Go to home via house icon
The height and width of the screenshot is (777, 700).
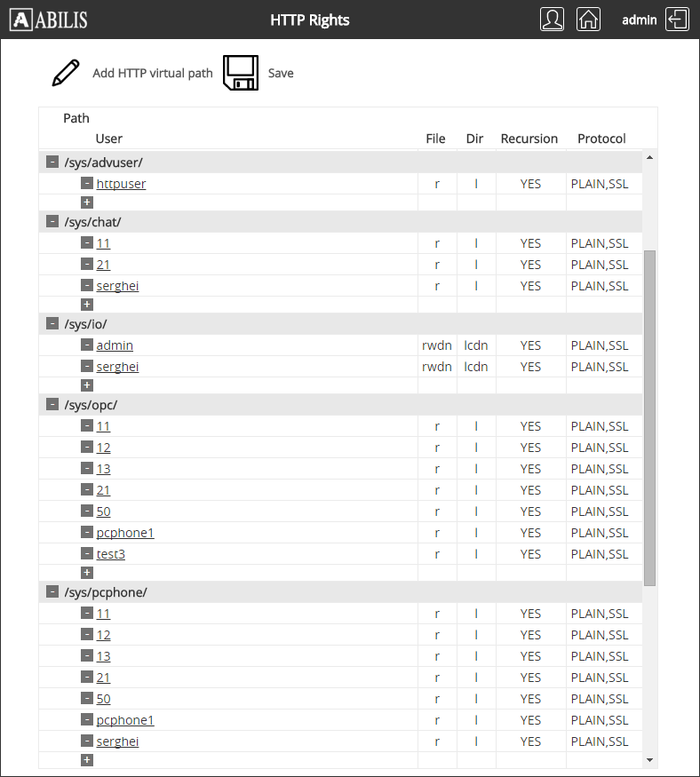[x=588, y=20]
